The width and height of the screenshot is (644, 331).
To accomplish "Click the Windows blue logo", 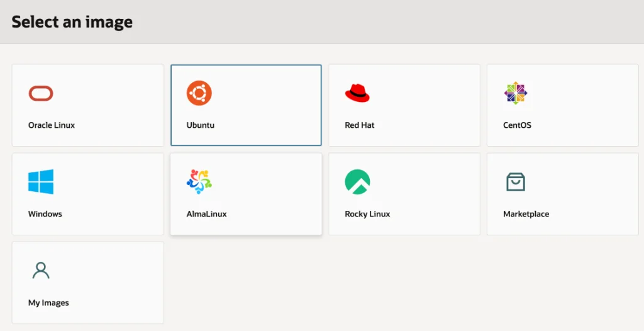I will click(x=41, y=182).
